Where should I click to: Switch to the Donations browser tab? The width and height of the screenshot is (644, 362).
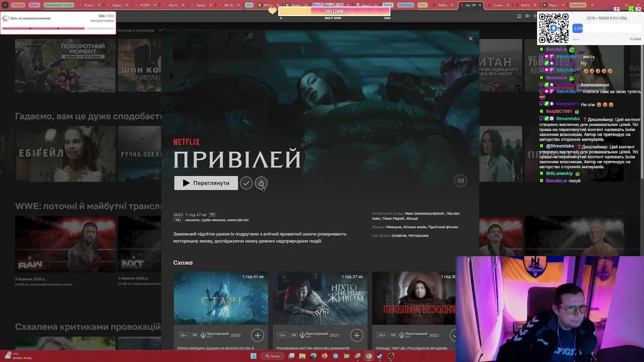tap(406, 5)
